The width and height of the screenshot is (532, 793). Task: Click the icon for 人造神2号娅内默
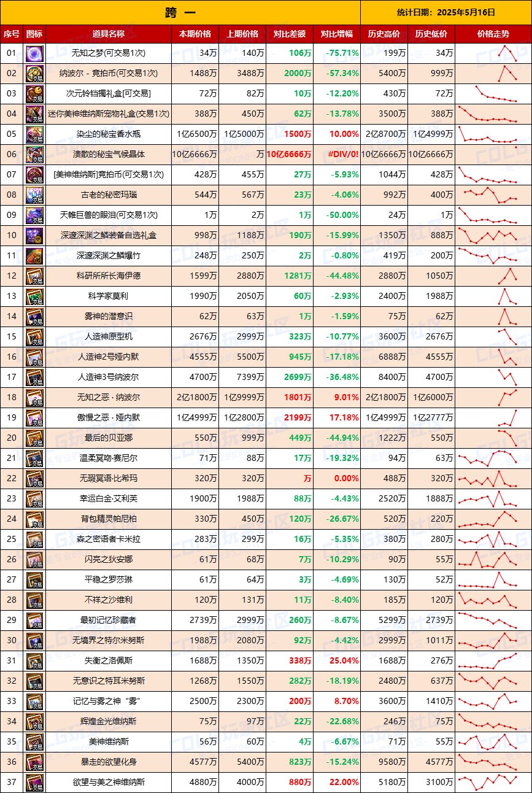(x=34, y=357)
